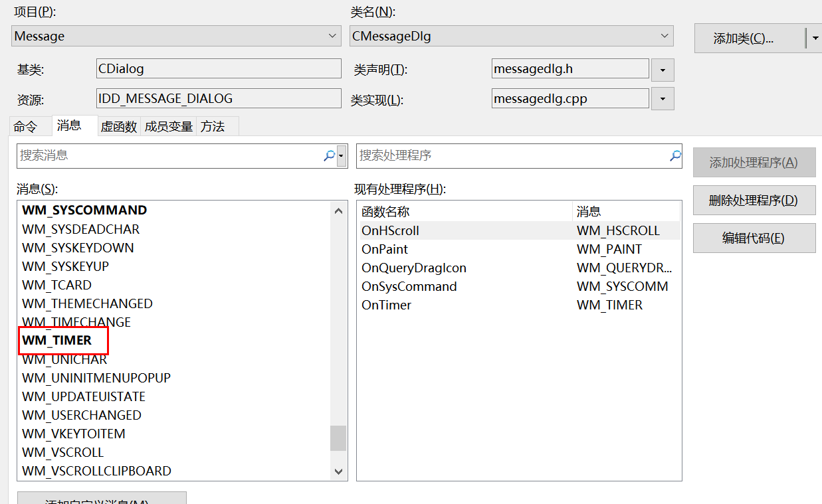Select WM_VSCROLL from the message list

[x=62, y=452]
